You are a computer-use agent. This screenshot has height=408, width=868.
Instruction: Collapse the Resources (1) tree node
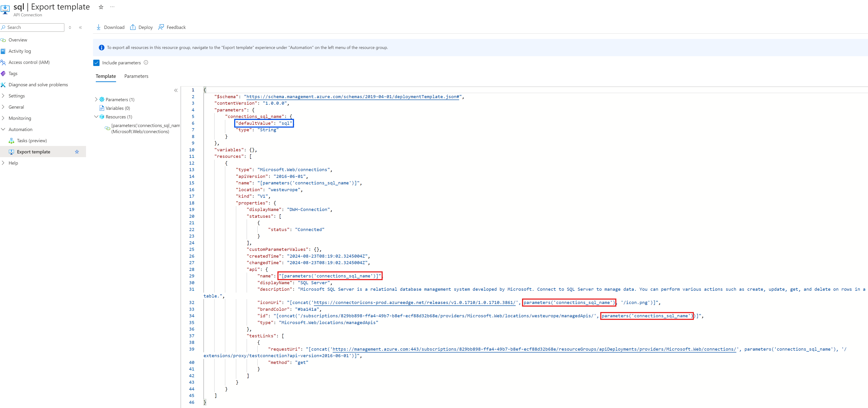(96, 117)
